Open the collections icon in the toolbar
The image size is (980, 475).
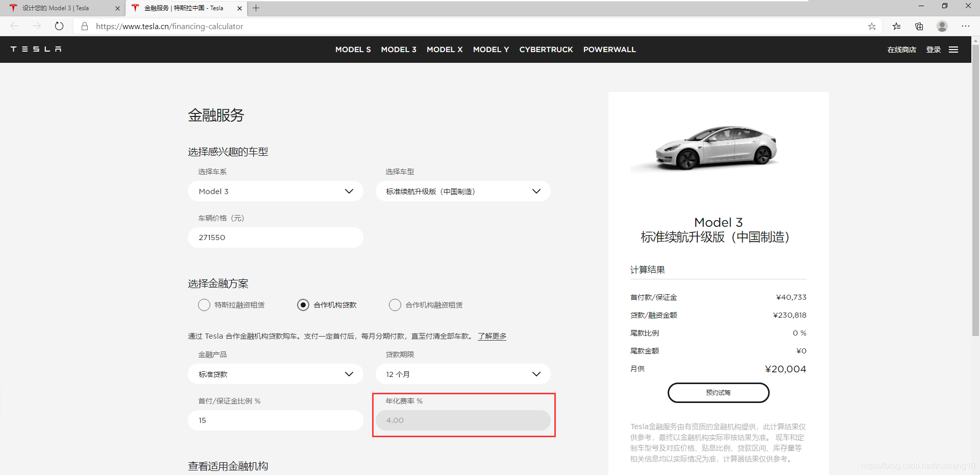click(x=919, y=26)
